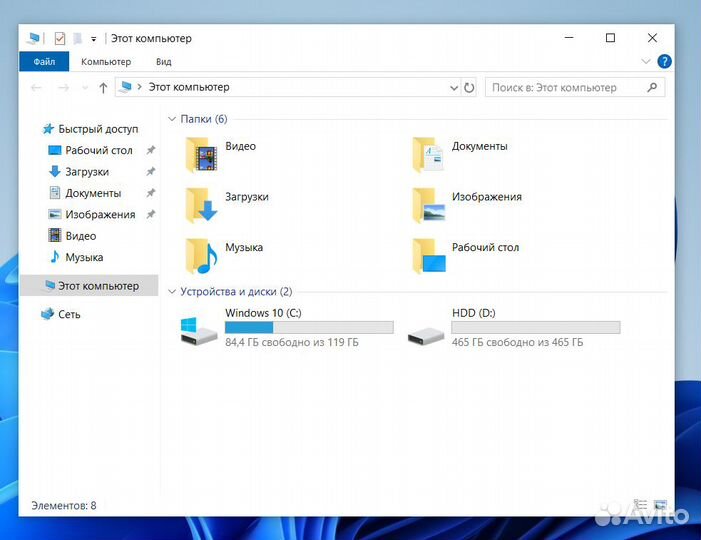
Task: Unpin Изображения using its pin icon
Action: click(151, 215)
